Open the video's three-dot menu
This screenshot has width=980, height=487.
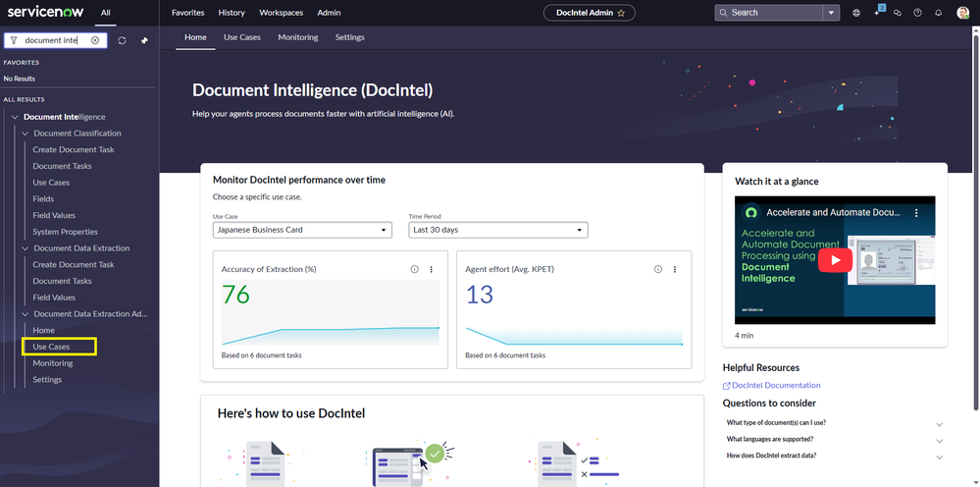(916, 212)
